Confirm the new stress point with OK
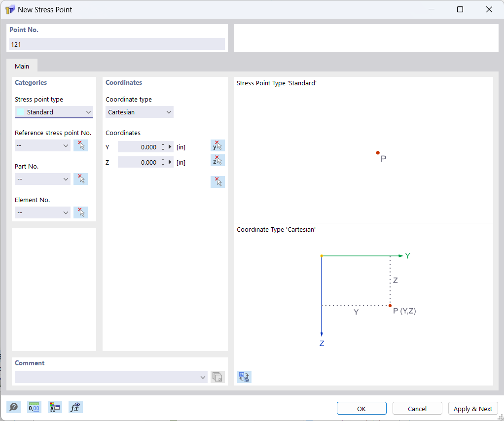 (361, 408)
